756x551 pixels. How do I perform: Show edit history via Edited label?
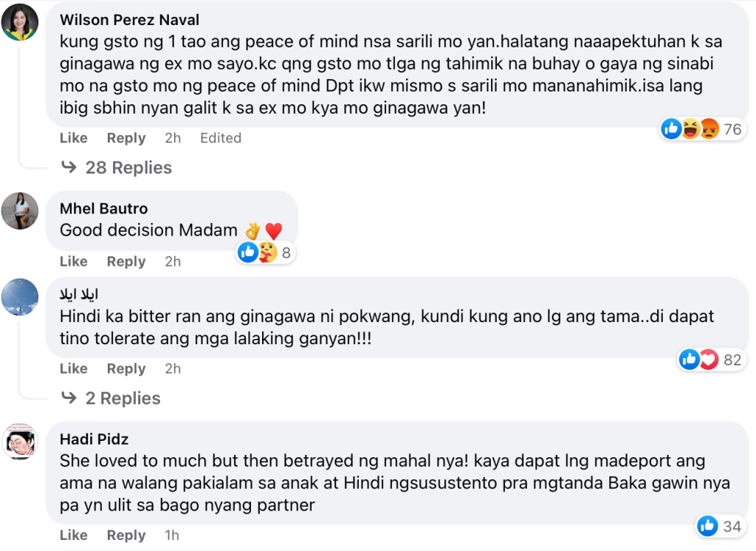click(x=220, y=138)
